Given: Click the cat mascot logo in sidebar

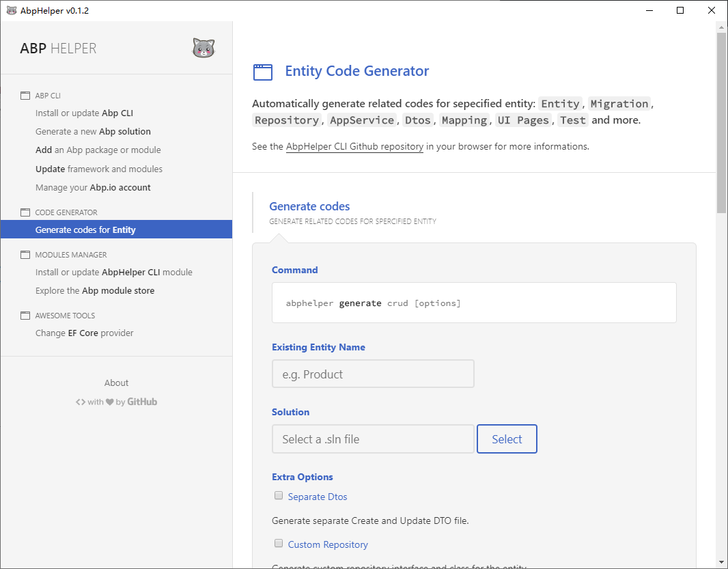Looking at the screenshot, I should coord(204,48).
